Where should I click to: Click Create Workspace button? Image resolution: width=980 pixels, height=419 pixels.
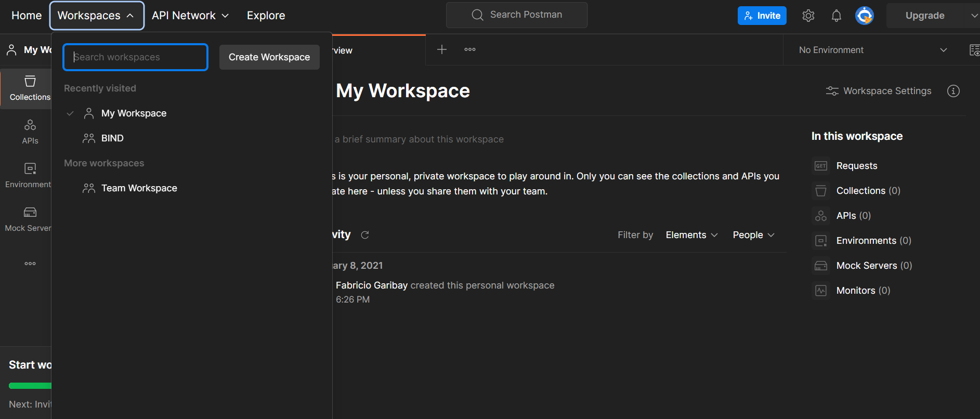tap(269, 57)
